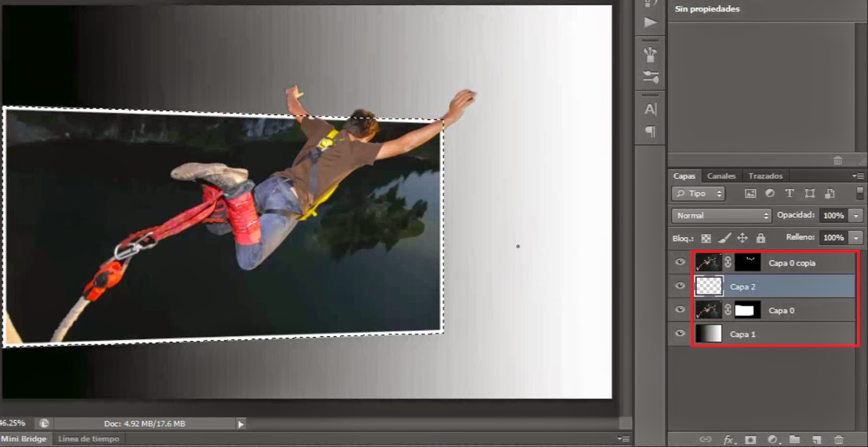Image resolution: width=868 pixels, height=447 pixels.
Task: Toggle mask link on Capa 0
Action: click(x=728, y=310)
